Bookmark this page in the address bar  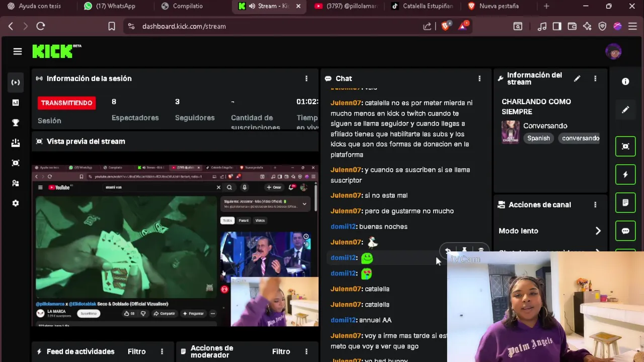point(112,26)
